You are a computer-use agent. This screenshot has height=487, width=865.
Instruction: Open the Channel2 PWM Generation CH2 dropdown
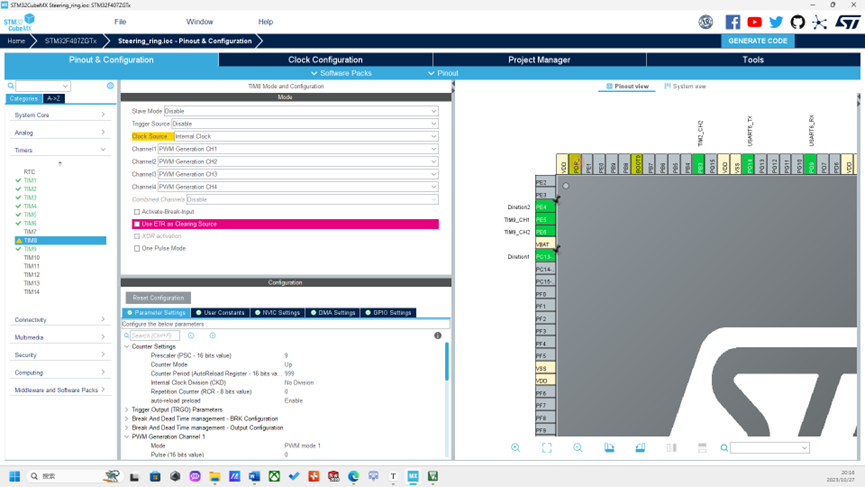[298, 162]
